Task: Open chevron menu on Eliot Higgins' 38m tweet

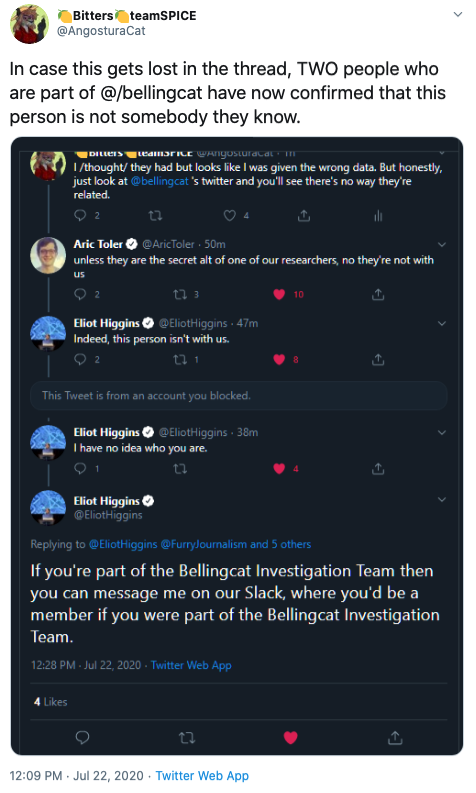Action: [x=442, y=433]
